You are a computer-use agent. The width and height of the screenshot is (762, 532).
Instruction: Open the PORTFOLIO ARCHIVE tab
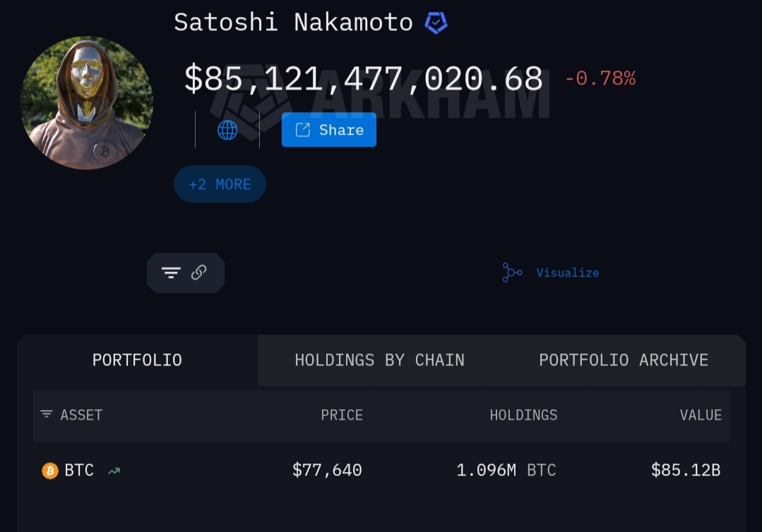click(624, 360)
